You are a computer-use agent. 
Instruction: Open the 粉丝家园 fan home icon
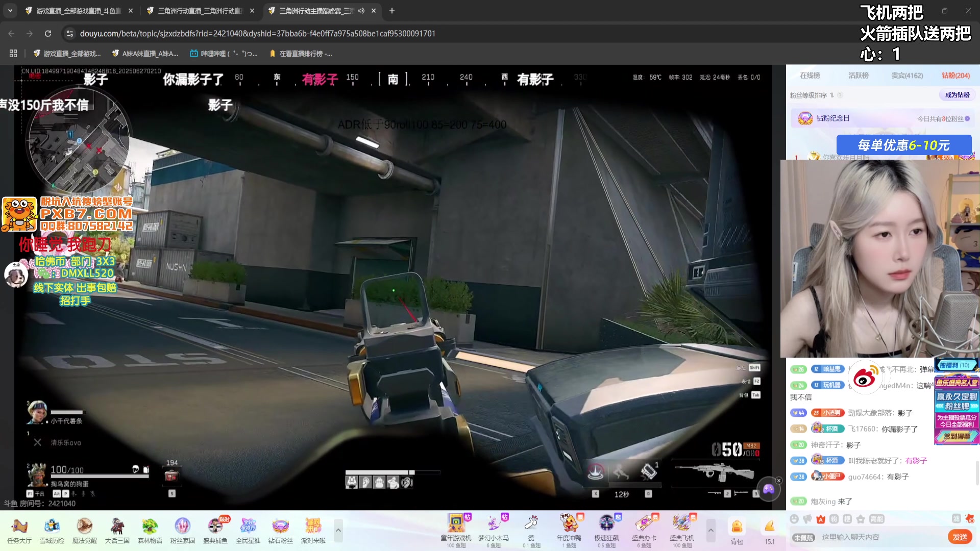pyautogui.click(x=183, y=531)
